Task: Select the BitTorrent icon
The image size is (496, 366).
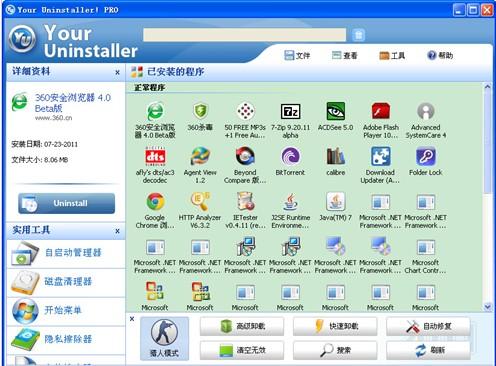Action: (290, 156)
